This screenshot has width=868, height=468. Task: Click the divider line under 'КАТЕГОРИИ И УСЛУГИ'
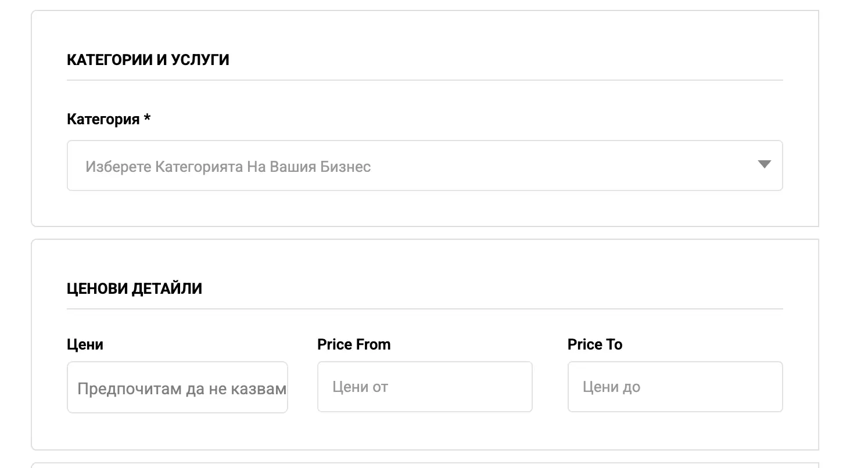click(x=424, y=80)
